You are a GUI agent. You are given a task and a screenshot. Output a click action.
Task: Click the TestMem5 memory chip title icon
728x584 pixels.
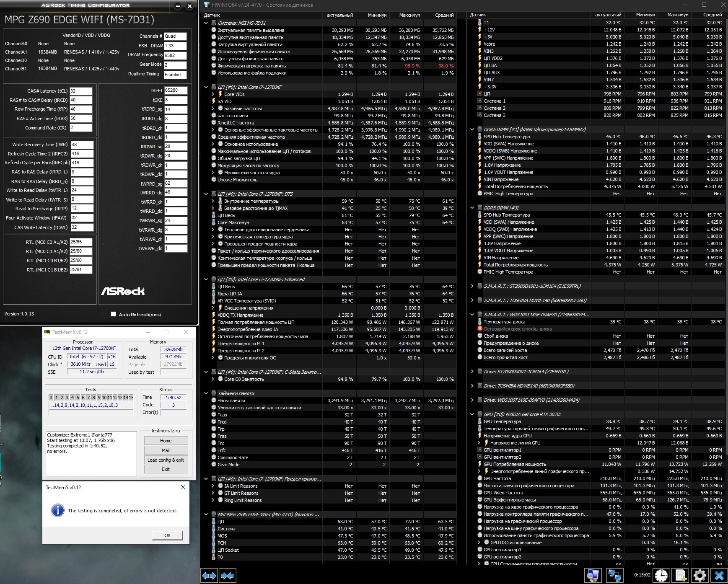[47, 332]
